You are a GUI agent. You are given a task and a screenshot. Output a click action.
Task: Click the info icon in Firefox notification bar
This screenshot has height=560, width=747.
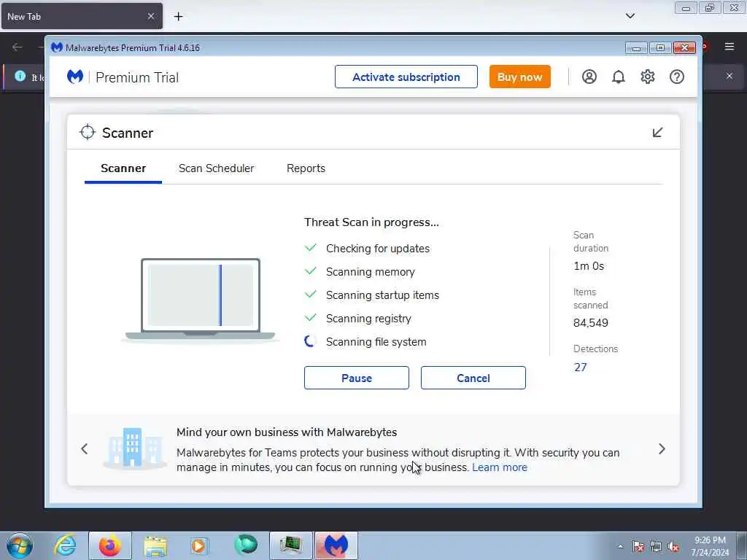coord(20,76)
